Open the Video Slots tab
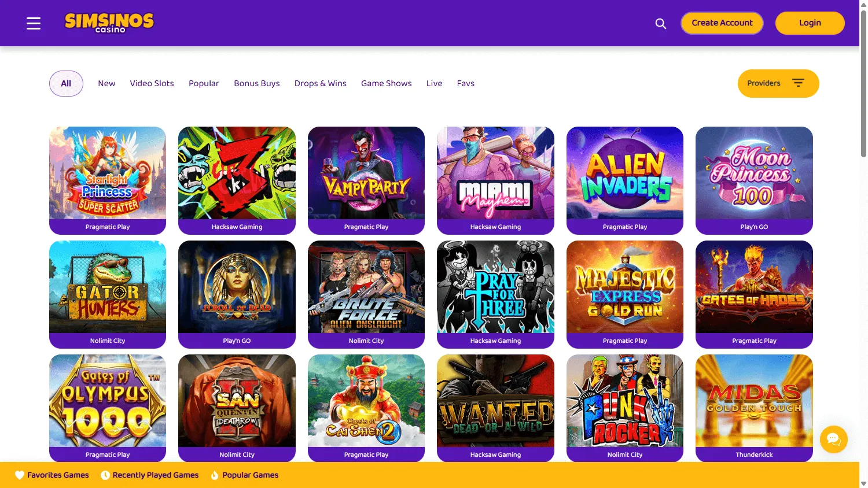Viewport: 868px width, 488px height. point(152,83)
